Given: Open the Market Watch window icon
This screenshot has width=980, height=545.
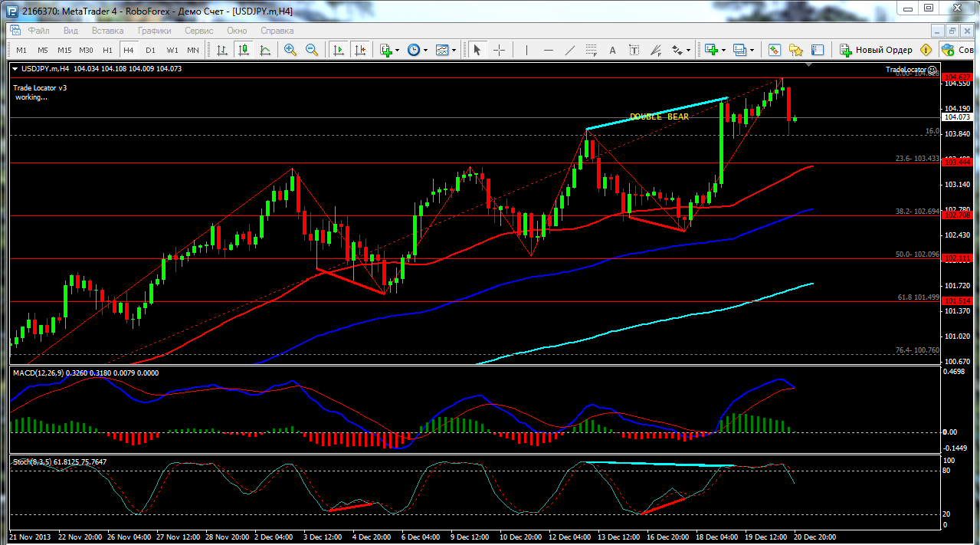Looking at the screenshot, I should pos(775,50).
